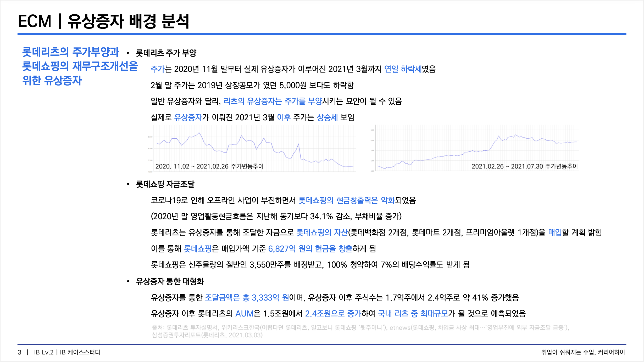Click the sentence ending in '연일 하락세였음'
This screenshot has height=362, width=644.
[293, 69]
